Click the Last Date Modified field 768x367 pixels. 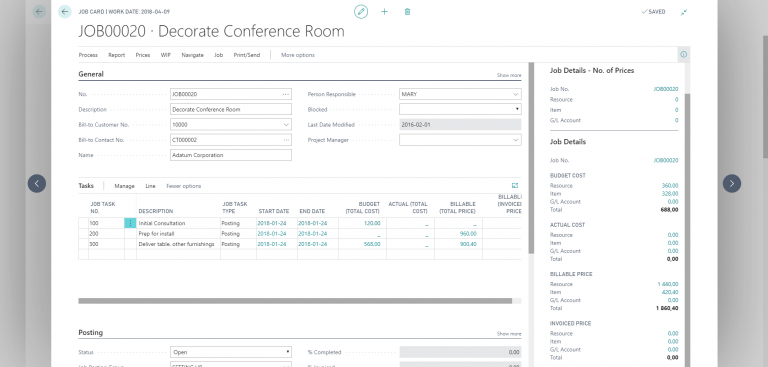460,124
